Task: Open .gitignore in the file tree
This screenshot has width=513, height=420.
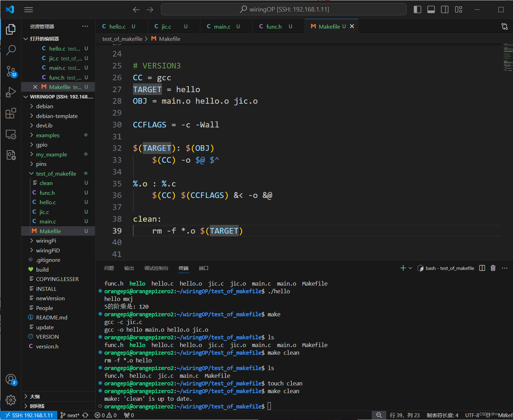Action: click(x=58, y=260)
